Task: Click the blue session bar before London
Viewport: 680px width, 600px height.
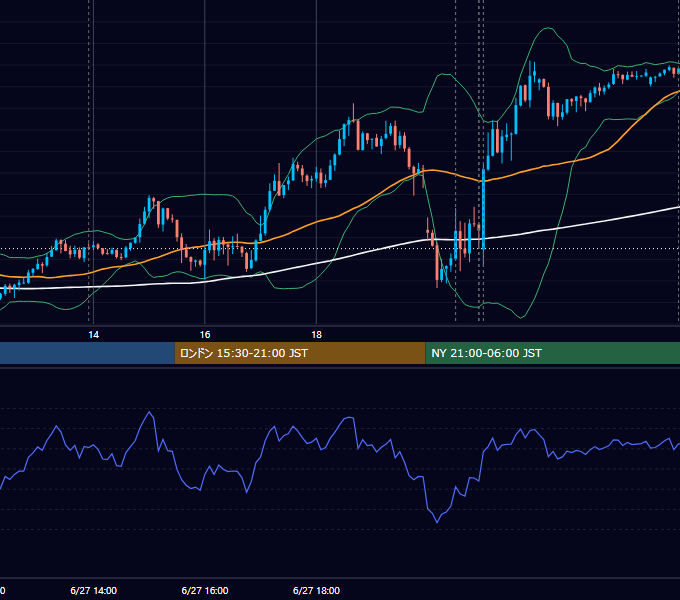Action: [87, 353]
